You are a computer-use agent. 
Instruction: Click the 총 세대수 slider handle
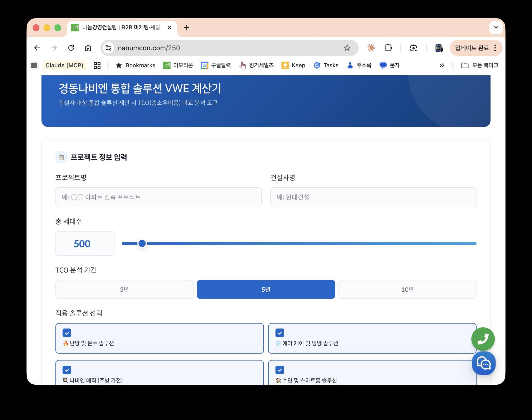click(142, 244)
